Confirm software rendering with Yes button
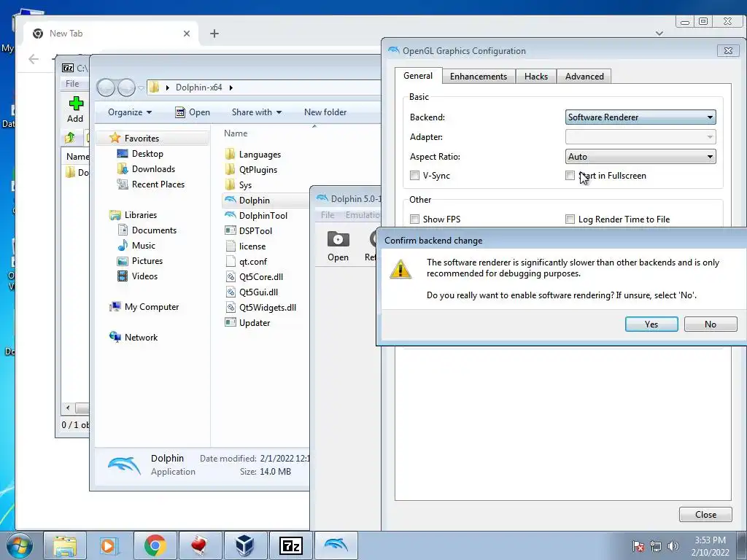The height and width of the screenshot is (560, 747). tap(651, 324)
